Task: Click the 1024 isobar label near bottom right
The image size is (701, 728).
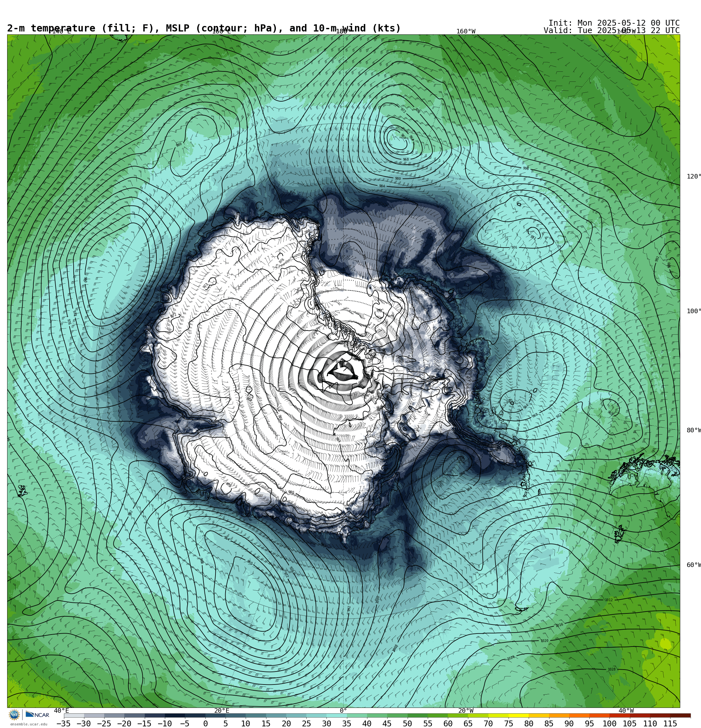Action: click(x=511, y=658)
